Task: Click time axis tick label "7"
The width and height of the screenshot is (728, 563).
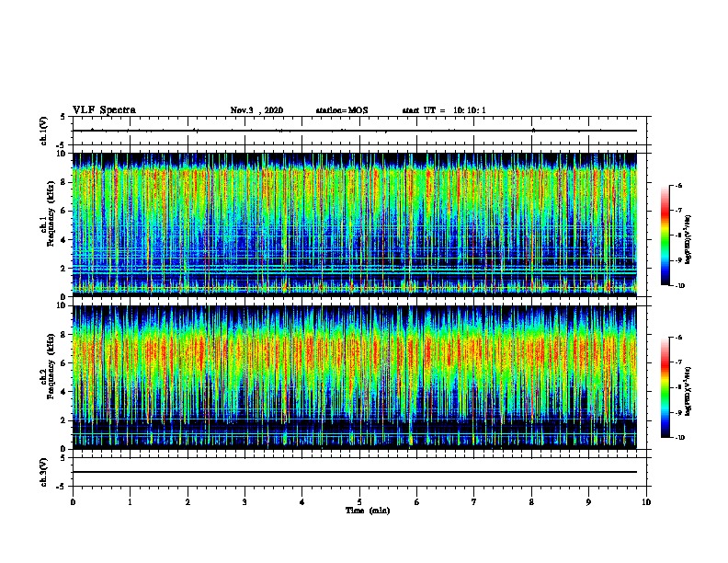Action: 474,502
